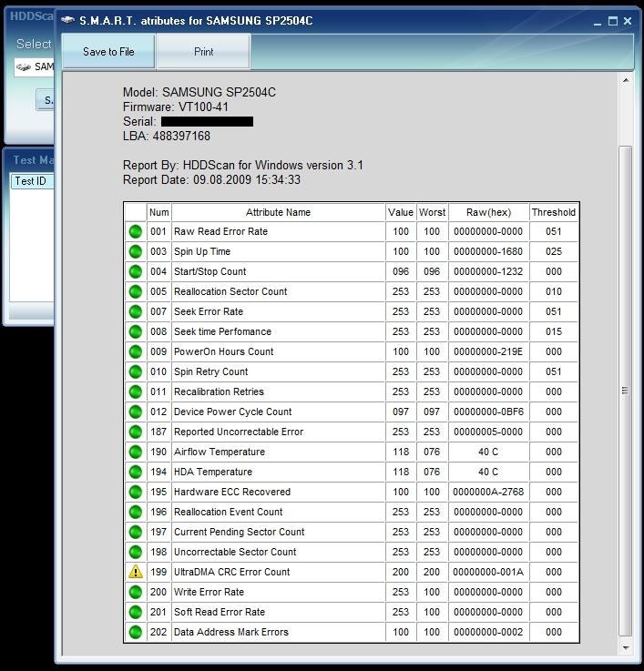The height and width of the screenshot is (671, 644).
Task: Click green status icon for PowerOn Hours Count
Action: [x=136, y=351]
